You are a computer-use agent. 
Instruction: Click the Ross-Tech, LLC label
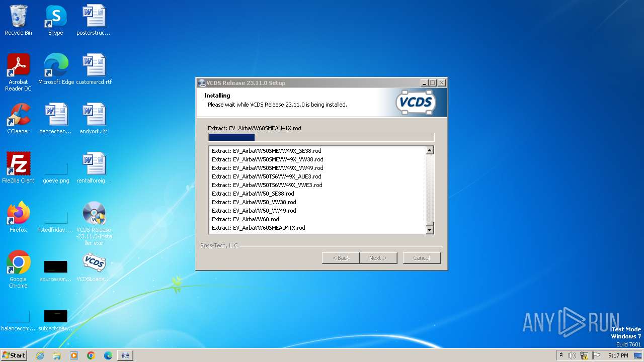tap(219, 245)
